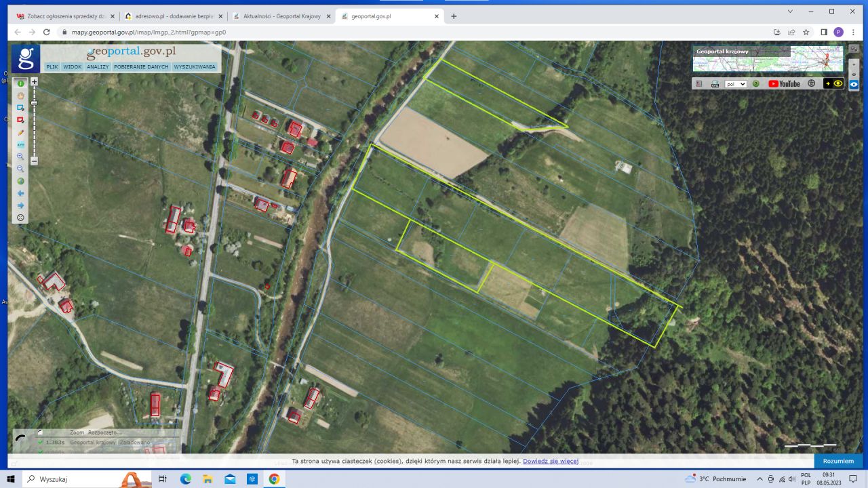
Task: Show full extent with the globe icon
Action: point(20,181)
